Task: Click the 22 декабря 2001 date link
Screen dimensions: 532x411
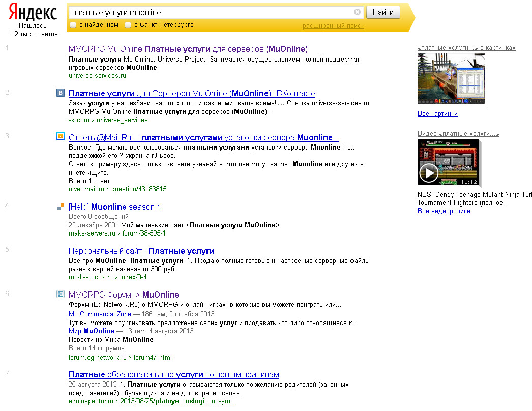Action: tap(94, 225)
